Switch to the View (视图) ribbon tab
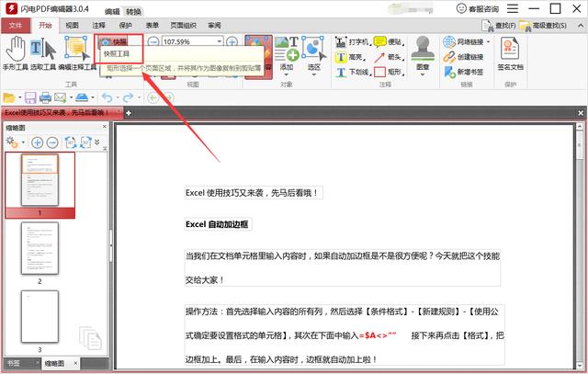The height and width of the screenshot is (374, 588). coord(72,26)
